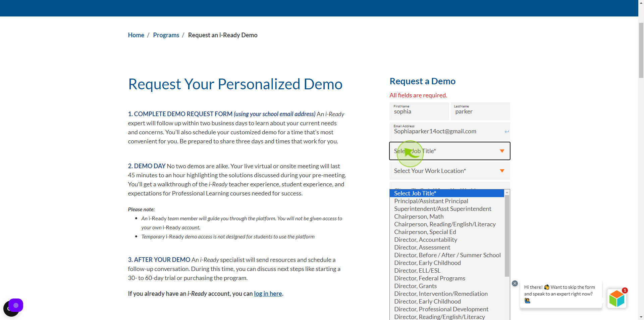Click the purple recorder icon at bottom left
Image resolution: width=644 pixels, height=320 pixels.
point(16,305)
